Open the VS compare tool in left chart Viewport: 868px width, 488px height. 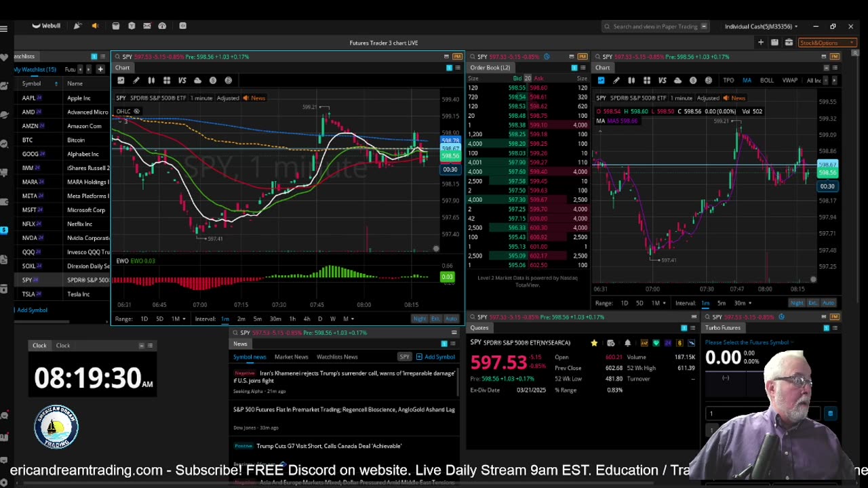[x=182, y=81]
